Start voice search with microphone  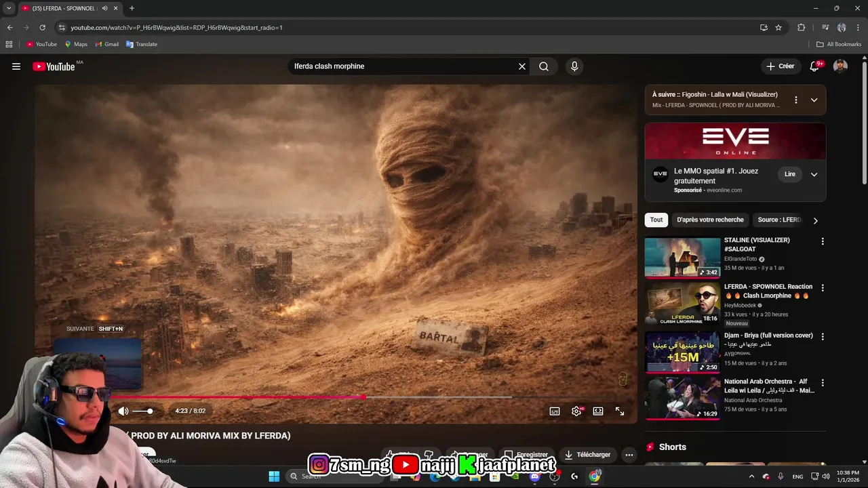click(574, 66)
